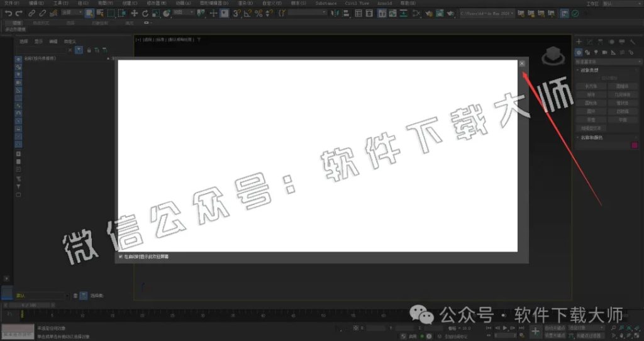Click the Redo arrow icon
Viewport: 644px width, 341px height.
(18, 14)
